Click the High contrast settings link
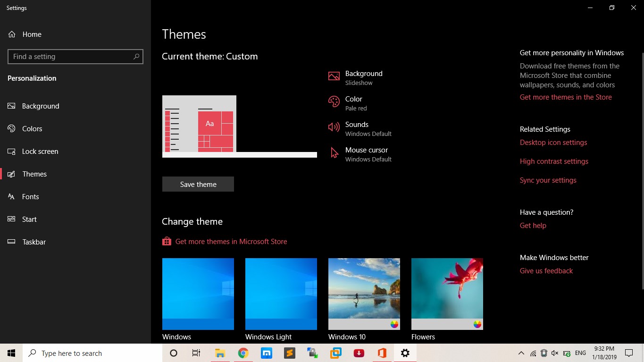The width and height of the screenshot is (644, 362). 554,161
